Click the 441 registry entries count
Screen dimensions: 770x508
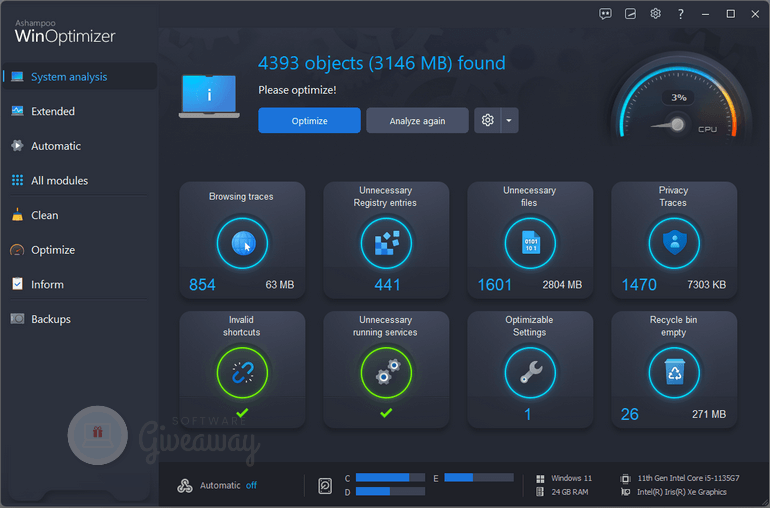(x=387, y=285)
